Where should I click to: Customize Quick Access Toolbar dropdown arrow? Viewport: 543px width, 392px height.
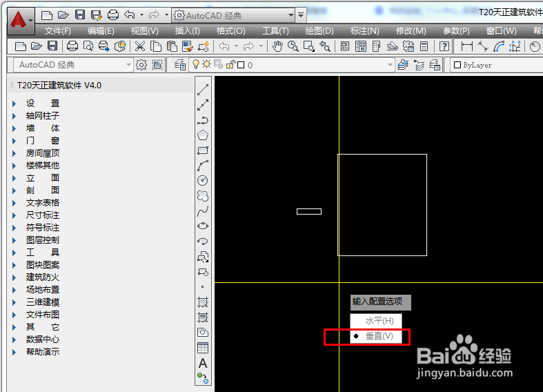click(x=301, y=15)
